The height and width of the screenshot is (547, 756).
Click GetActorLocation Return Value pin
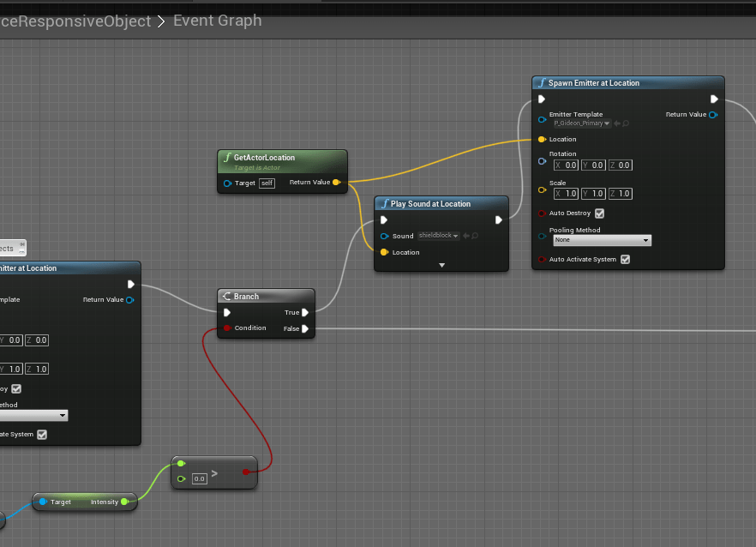tap(335, 183)
